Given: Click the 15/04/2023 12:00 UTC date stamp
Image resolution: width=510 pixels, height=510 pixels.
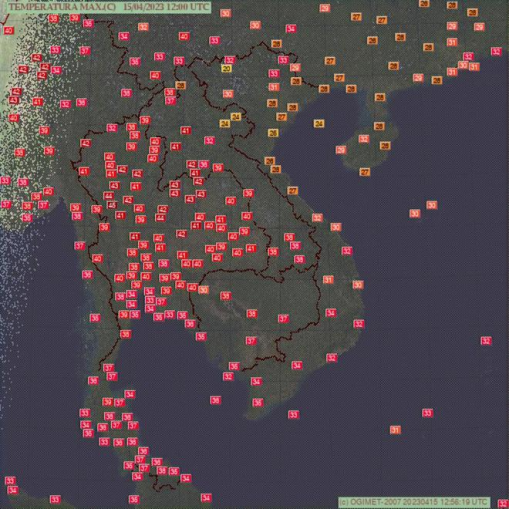Looking at the screenshot, I should [x=166, y=7].
